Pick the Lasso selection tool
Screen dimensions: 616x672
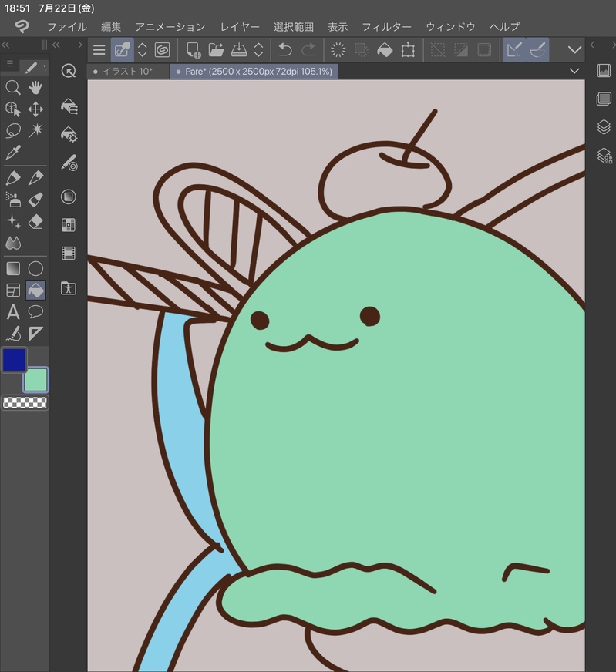[x=13, y=130]
